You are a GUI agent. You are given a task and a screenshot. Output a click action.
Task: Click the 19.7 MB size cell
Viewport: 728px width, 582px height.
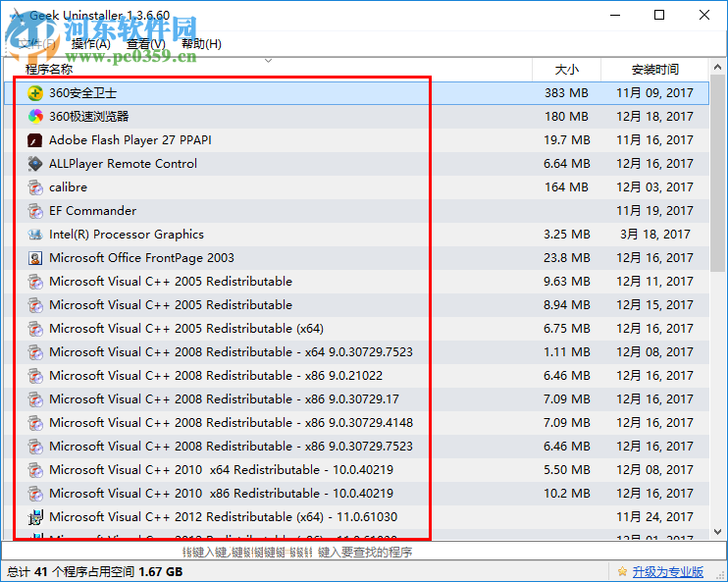[x=567, y=140]
